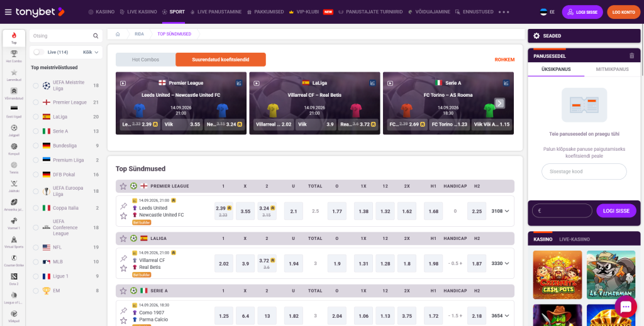Open the more options dots in navigation

click(x=504, y=12)
